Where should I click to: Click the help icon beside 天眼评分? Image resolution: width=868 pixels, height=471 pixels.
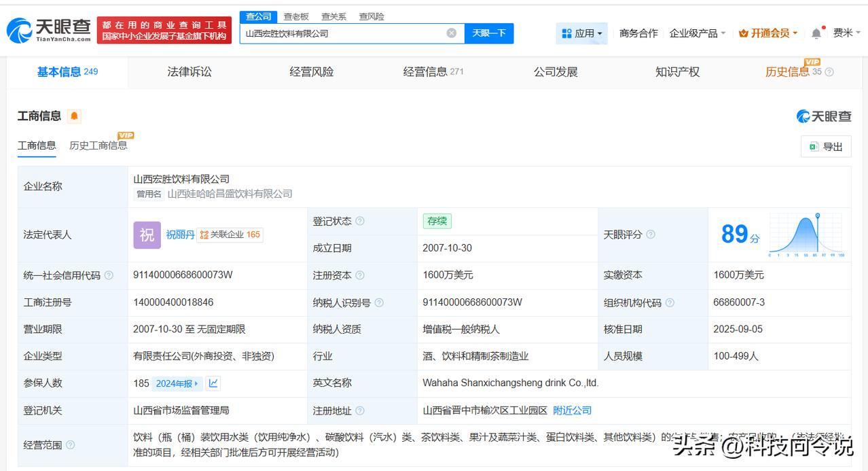[651, 234]
